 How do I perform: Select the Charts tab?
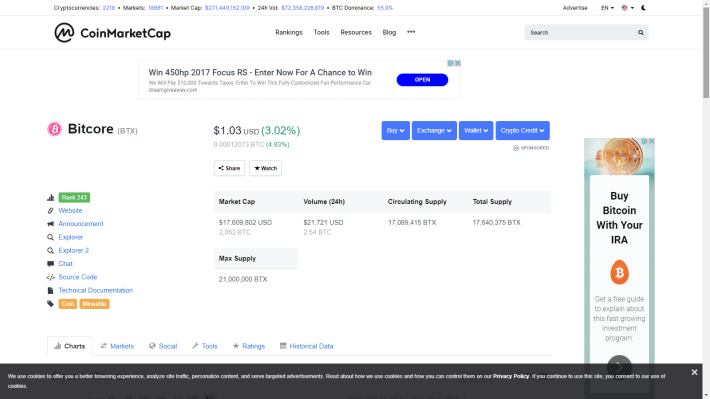pyautogui.click(x=70, y=346)
